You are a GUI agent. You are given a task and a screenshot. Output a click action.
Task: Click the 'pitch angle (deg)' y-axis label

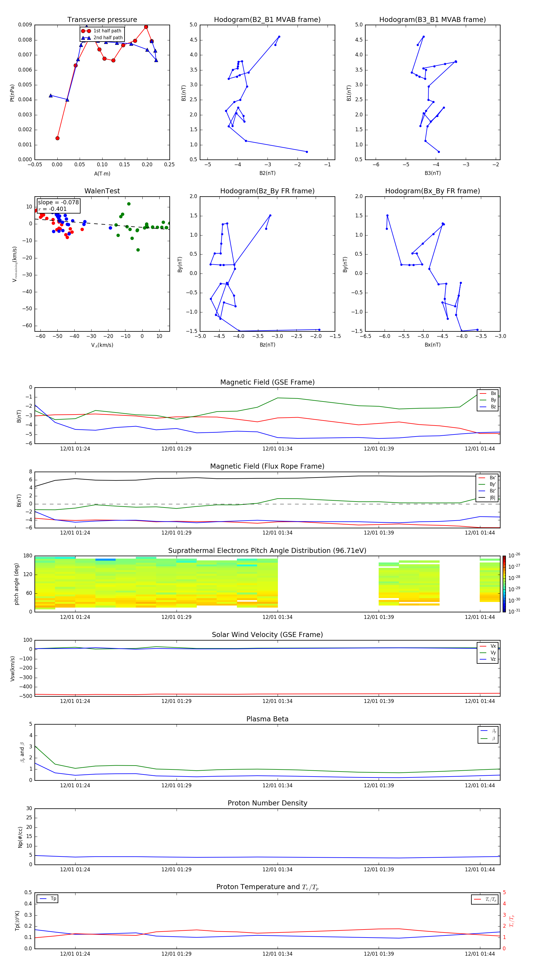tap(16, 584)
